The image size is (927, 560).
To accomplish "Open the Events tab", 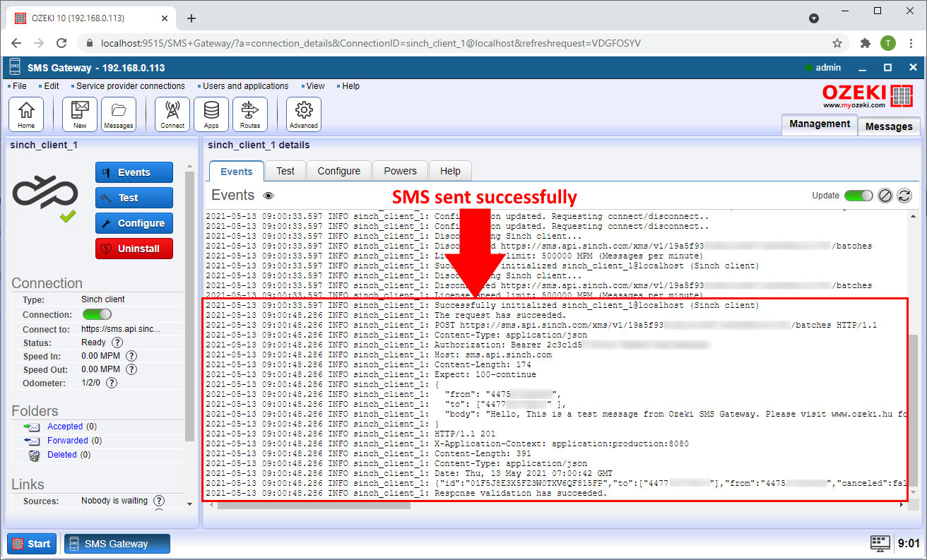I will click(236, 171).
